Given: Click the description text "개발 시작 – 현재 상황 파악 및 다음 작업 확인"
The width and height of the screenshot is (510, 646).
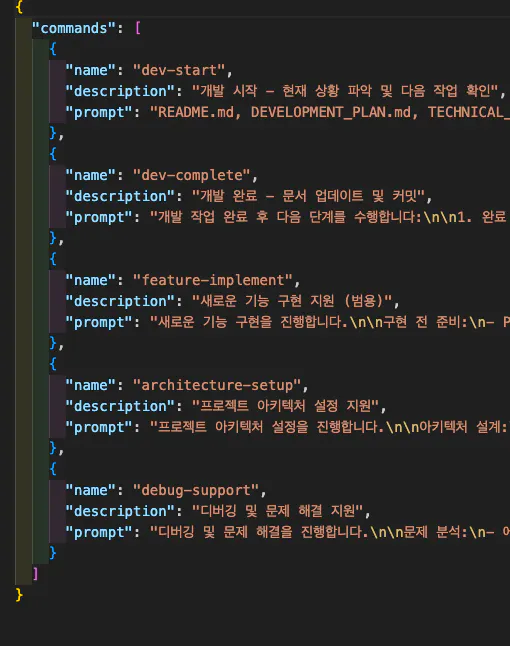Looking at the screenshot, I should coord(345,91).
